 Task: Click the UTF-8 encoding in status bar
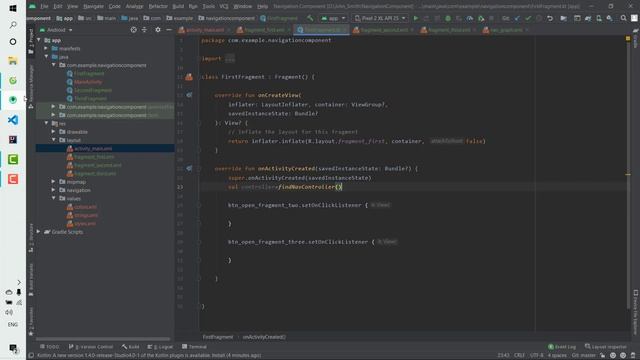[x=536, y=355]
